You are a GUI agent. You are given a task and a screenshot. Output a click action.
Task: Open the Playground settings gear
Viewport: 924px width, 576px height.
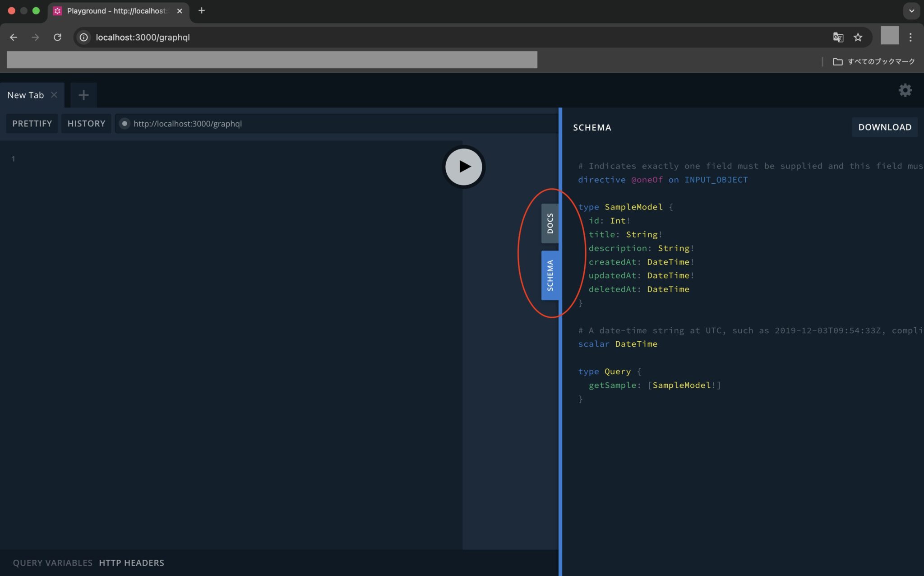tap(906, 90)
